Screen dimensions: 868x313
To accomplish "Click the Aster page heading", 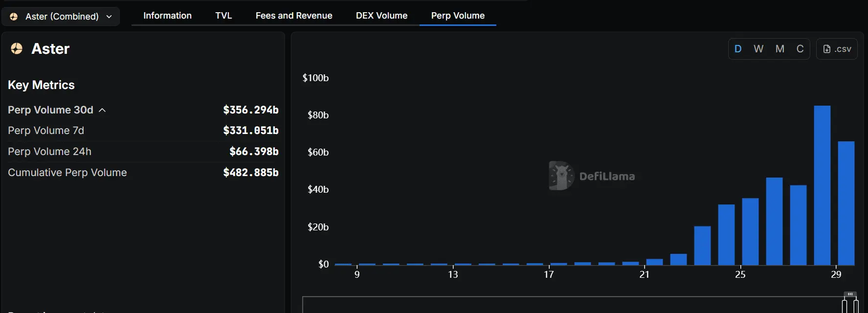I will tap(50, 49).
